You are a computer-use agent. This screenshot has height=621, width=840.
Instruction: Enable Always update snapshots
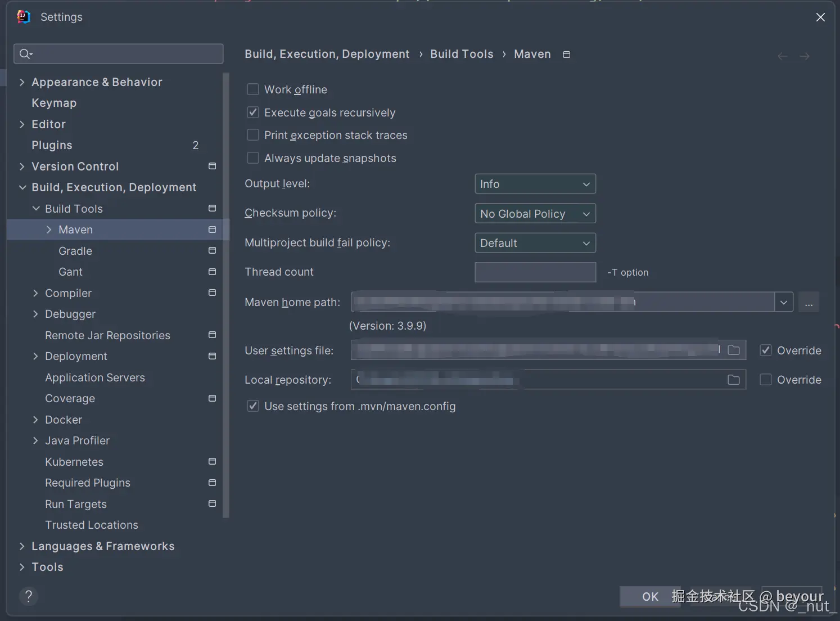click(253, 158)
